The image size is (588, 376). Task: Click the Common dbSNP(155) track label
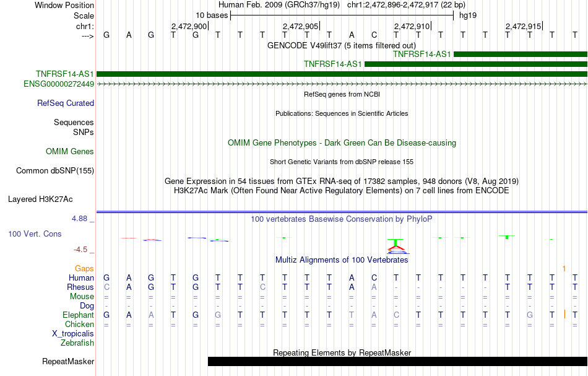55,171
